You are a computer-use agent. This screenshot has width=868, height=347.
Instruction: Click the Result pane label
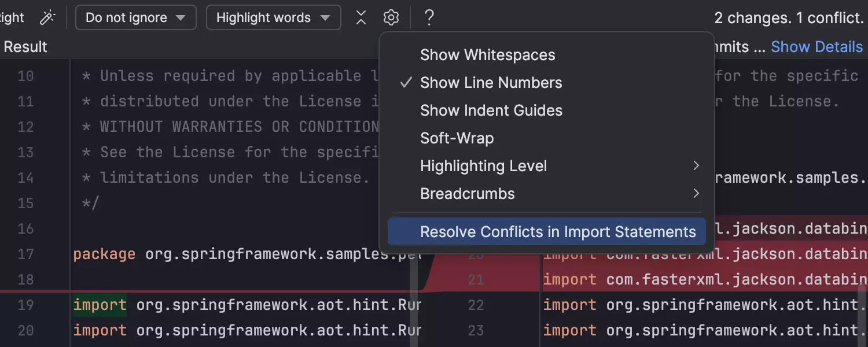pyautogui.click(x=25, y=47)
